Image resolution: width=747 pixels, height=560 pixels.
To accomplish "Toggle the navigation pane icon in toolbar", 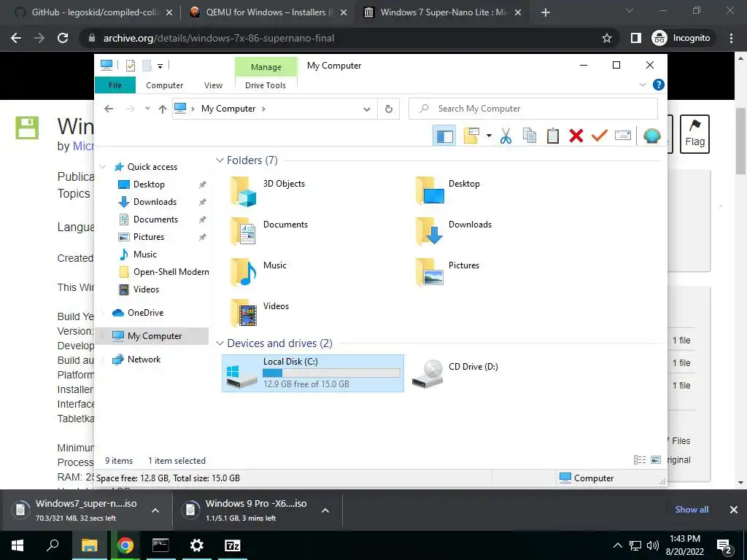I will (444, 136).
